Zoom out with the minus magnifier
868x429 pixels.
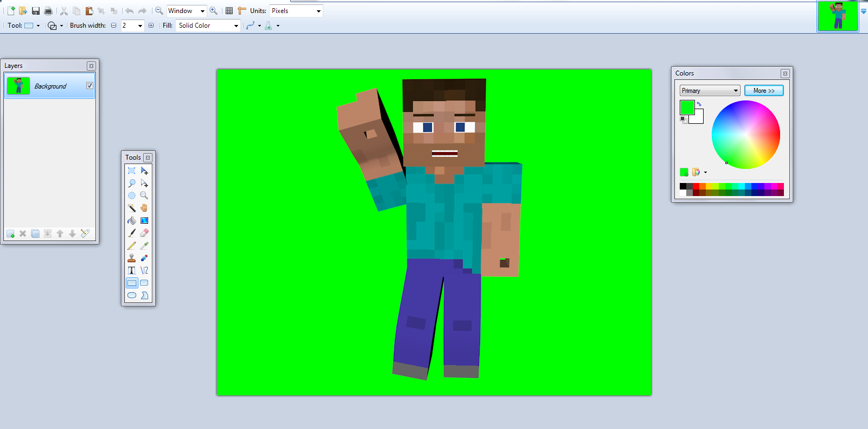pos(159,11)
